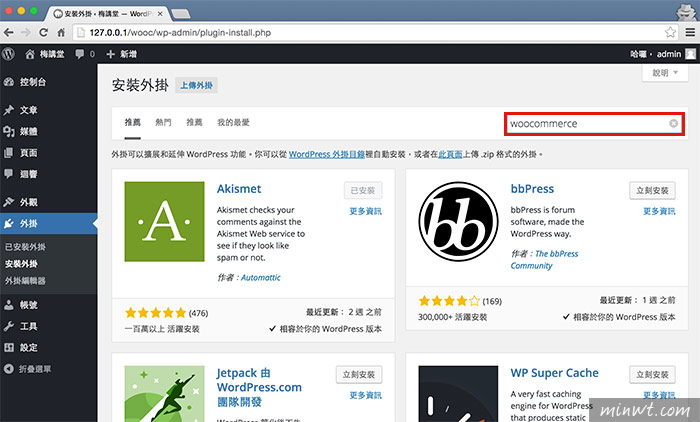
Task: Click the bbPress logo thumbnail
Action: [458, 221]
